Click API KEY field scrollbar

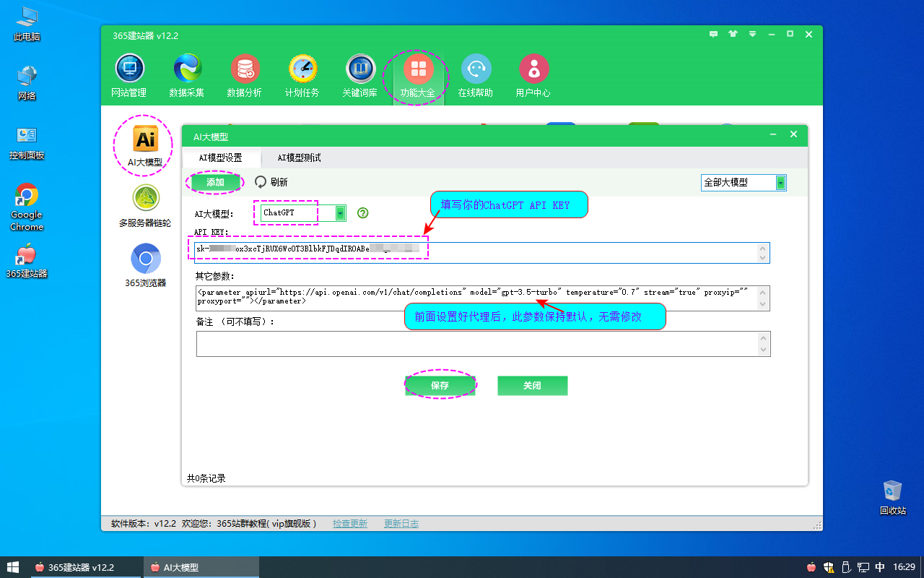[x=763, y=252]
